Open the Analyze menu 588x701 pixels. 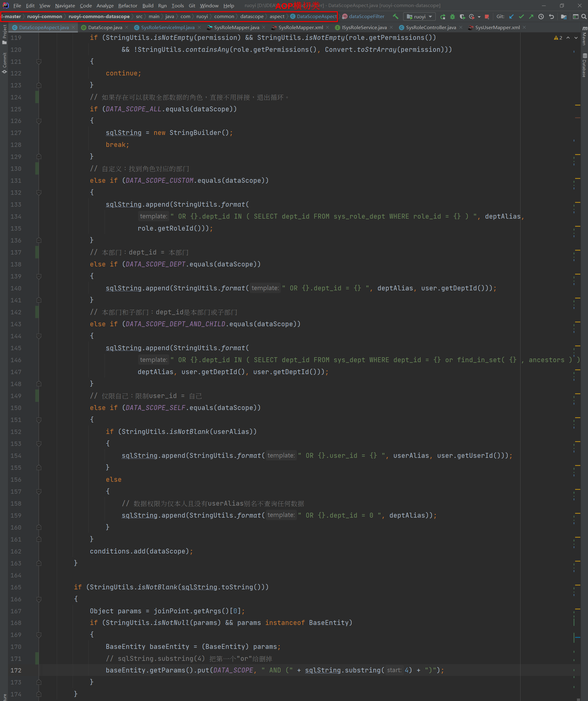[x=105, y=5]
